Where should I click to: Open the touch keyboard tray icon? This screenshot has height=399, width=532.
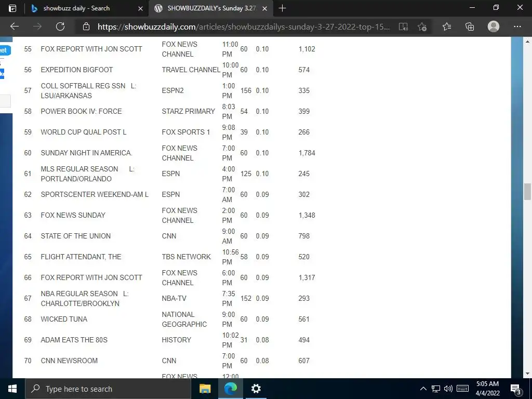[x=462, y=389]
